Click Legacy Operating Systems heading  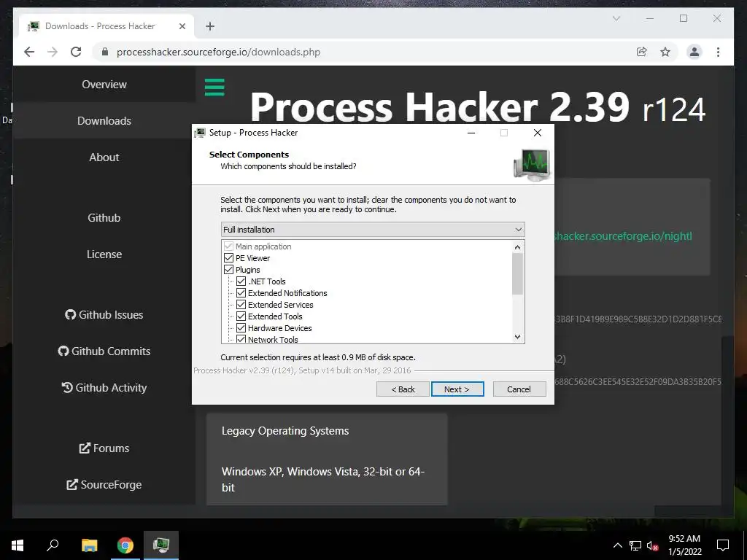pyautogui.click(x=285, y=430)
